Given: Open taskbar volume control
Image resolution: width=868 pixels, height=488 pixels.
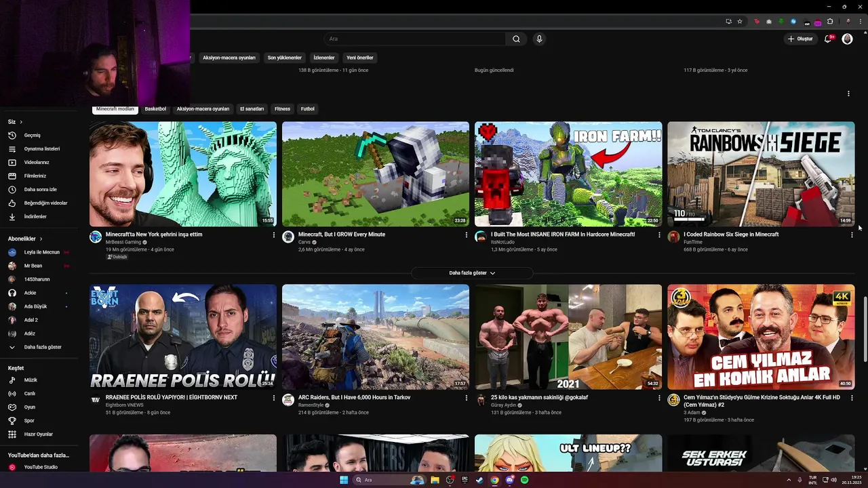Looking at the screenshot, I should click(833, 480).
